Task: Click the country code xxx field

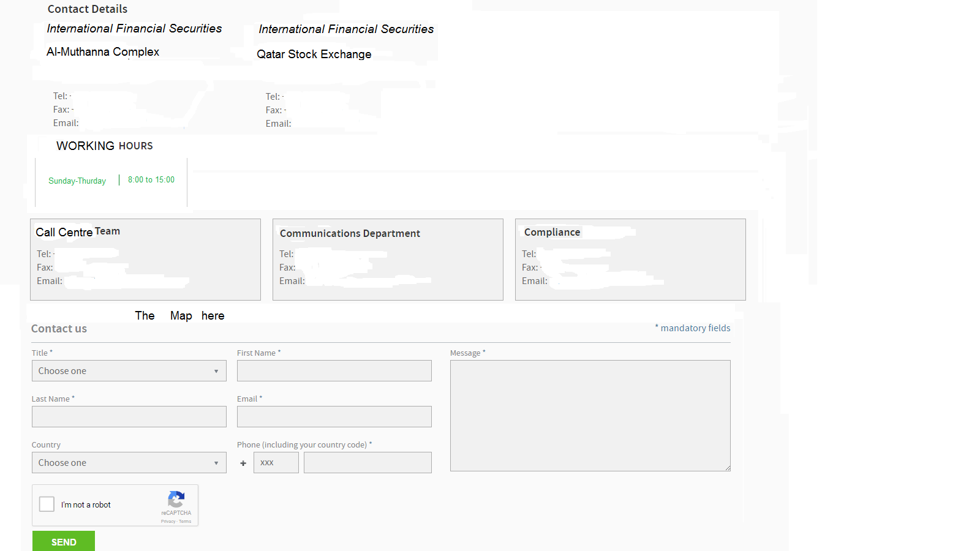Action: (x=276, y=463)
